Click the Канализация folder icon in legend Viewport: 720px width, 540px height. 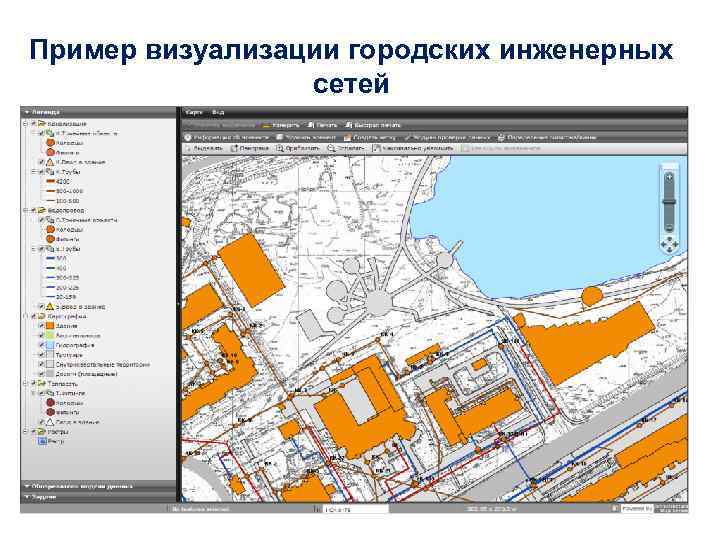tap(41, 124)
